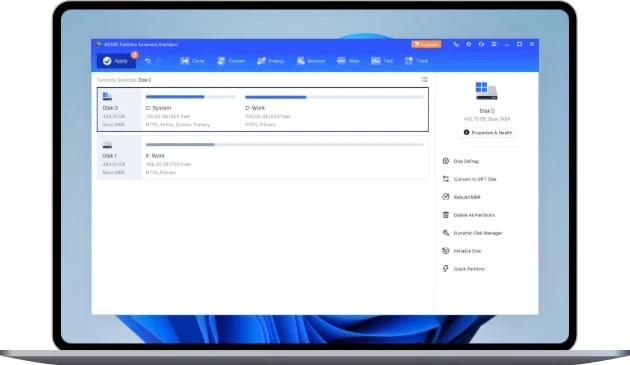Open the Wipe toolbar menu
The image size is (630, 365).
pyautogui.click(x=348, y=61)
